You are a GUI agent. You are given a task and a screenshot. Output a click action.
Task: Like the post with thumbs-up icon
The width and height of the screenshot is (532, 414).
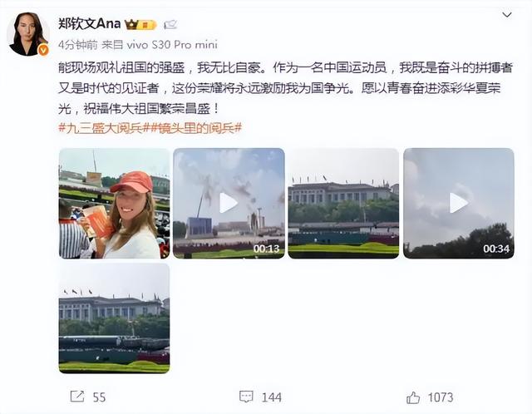click(x=413, y=397)
